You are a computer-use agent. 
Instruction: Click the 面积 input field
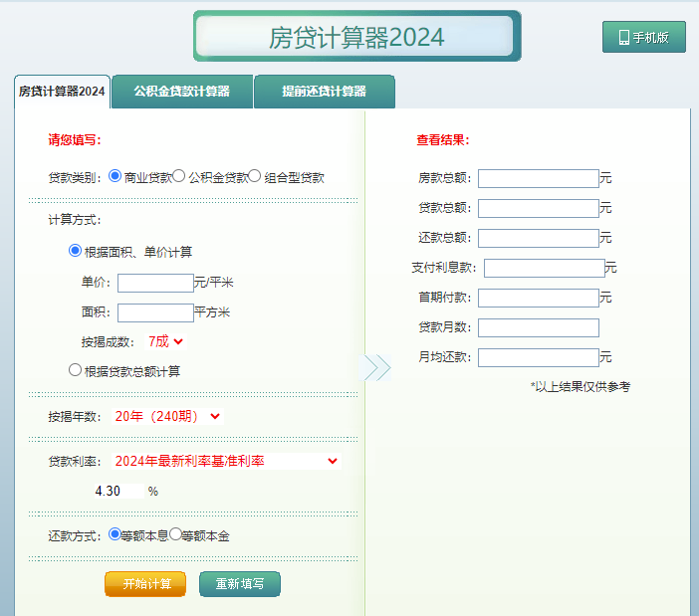pos(155,312)
